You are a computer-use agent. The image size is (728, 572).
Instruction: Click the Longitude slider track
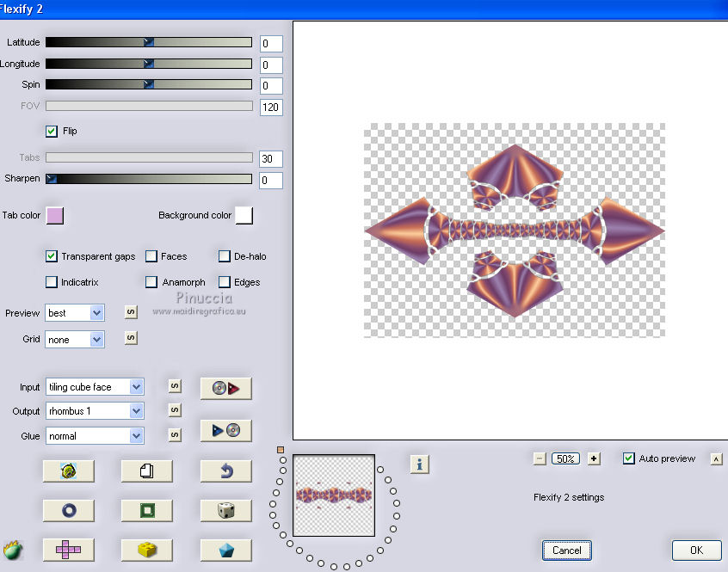coord(149,64)
